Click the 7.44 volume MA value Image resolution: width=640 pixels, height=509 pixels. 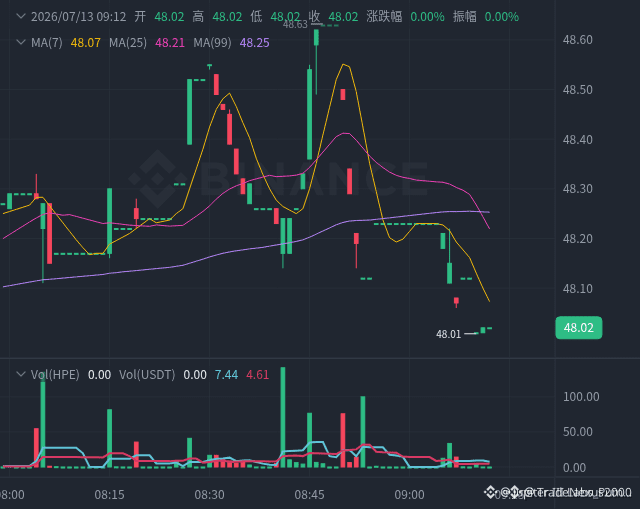click(227, 374)
